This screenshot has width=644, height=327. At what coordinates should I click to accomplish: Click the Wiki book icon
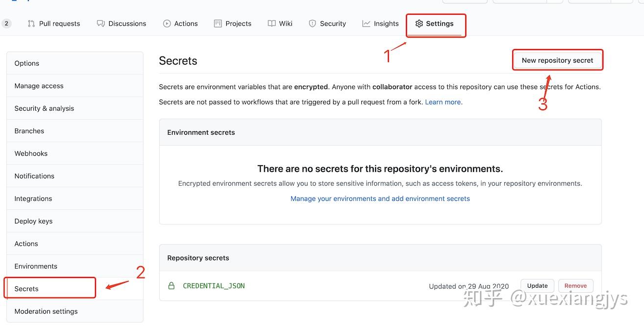[x=272, y=24]
